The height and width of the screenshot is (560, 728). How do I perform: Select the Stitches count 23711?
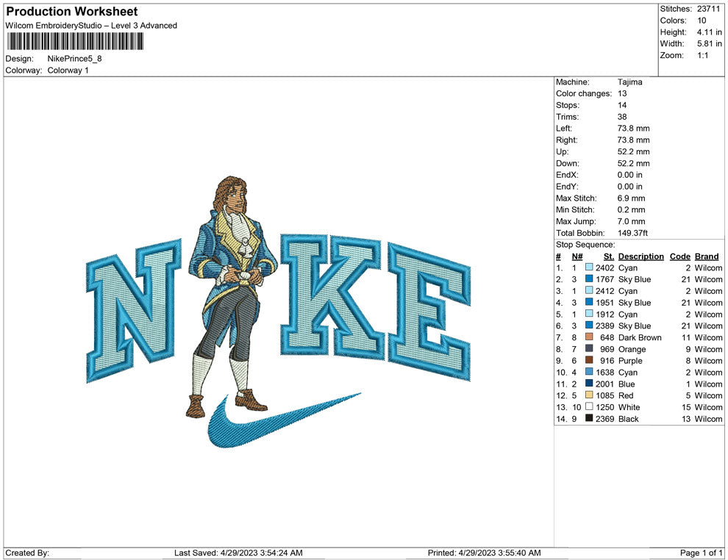[709, 9]
